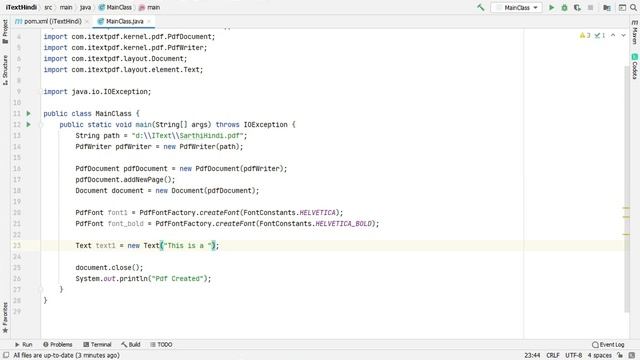Viewport: 640px width, 360px height.
Task: Click the typo count checkmark indicator
Action: point(600,36)
